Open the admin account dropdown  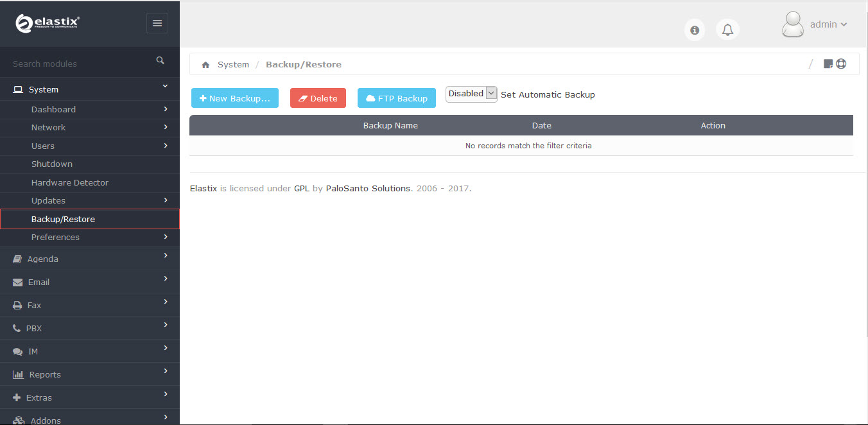tap(828, 24)
